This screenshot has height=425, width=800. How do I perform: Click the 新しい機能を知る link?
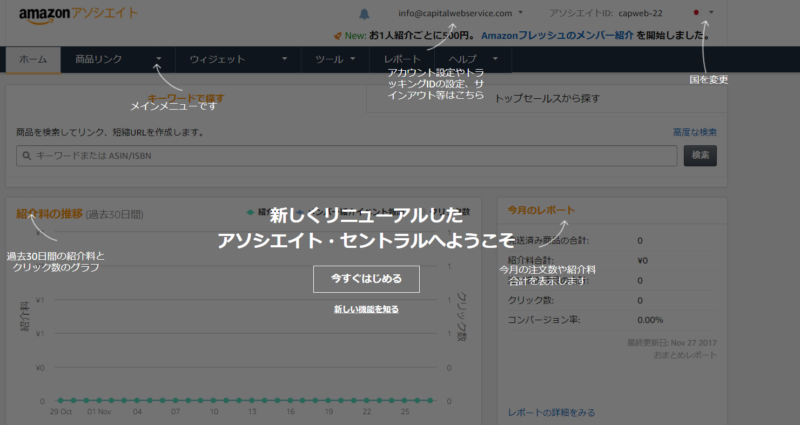366,309
